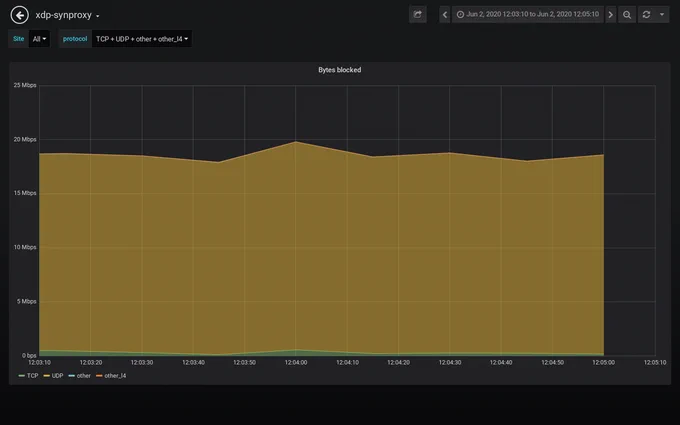The width and height of the screenshot is (680, 425).
Task: Click the 12:04:40 x-axis time label
Action: coord(501,363)
